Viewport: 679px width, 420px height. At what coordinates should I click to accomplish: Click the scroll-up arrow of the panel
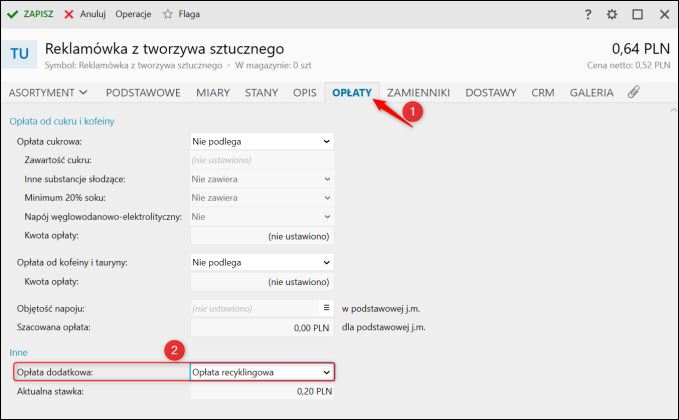click(673, 110)
